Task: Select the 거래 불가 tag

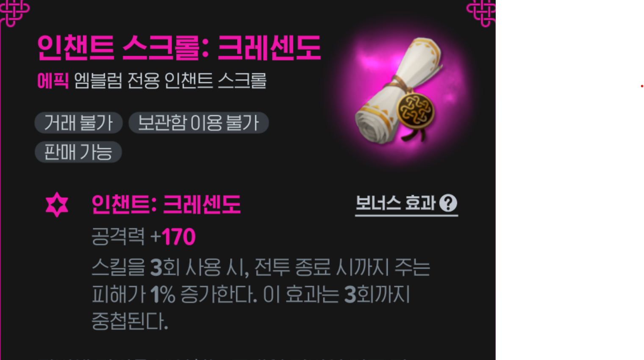Action: coord(78,123)
